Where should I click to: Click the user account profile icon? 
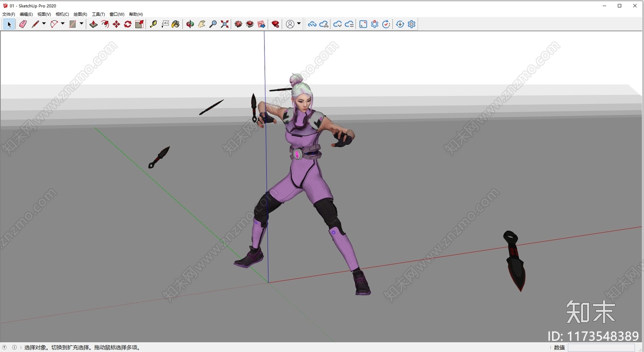290,24
